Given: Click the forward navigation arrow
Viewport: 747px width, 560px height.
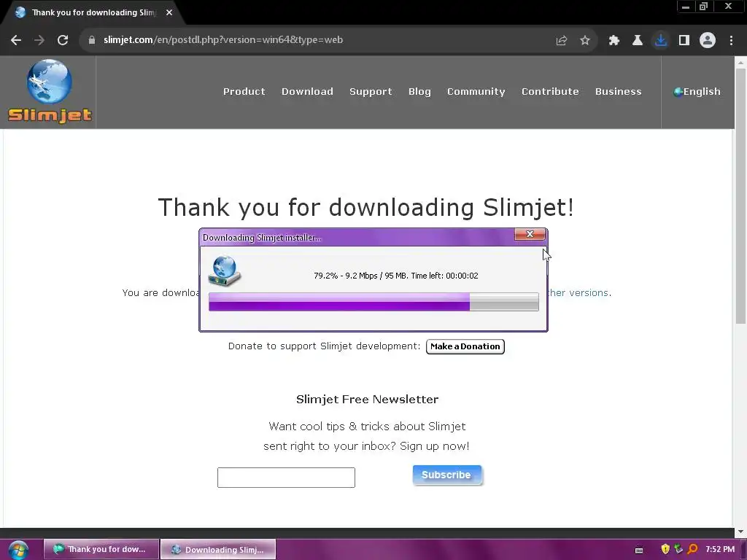Looking at the screenshot, I should [x=39, y=40].
